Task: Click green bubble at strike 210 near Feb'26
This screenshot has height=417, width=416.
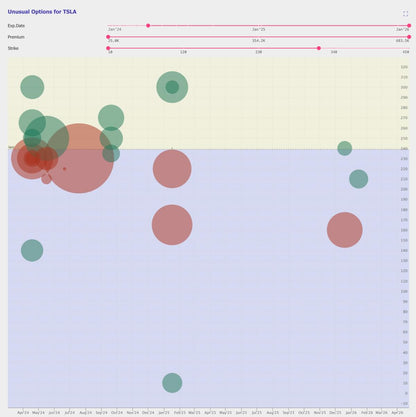Action: [359, 179]
